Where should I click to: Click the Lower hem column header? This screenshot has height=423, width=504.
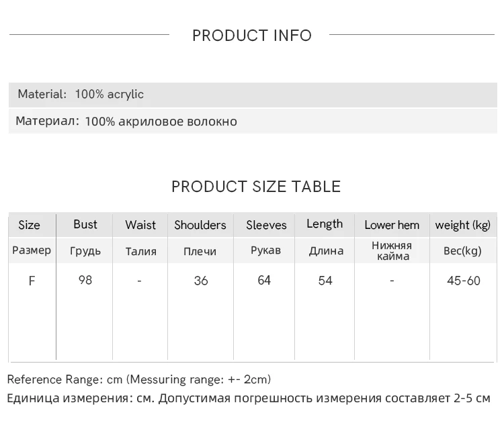[x=392, y=225]
